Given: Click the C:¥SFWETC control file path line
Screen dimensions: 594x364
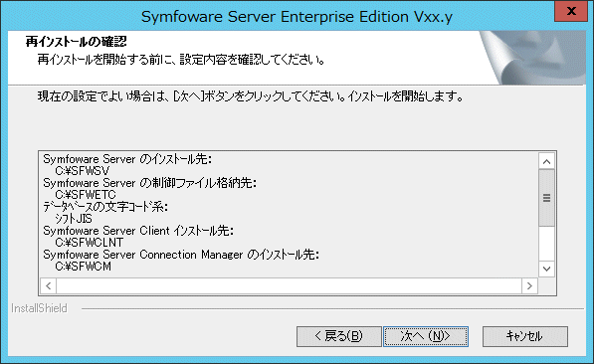Looking at the screenshot, I should (86, 195).
